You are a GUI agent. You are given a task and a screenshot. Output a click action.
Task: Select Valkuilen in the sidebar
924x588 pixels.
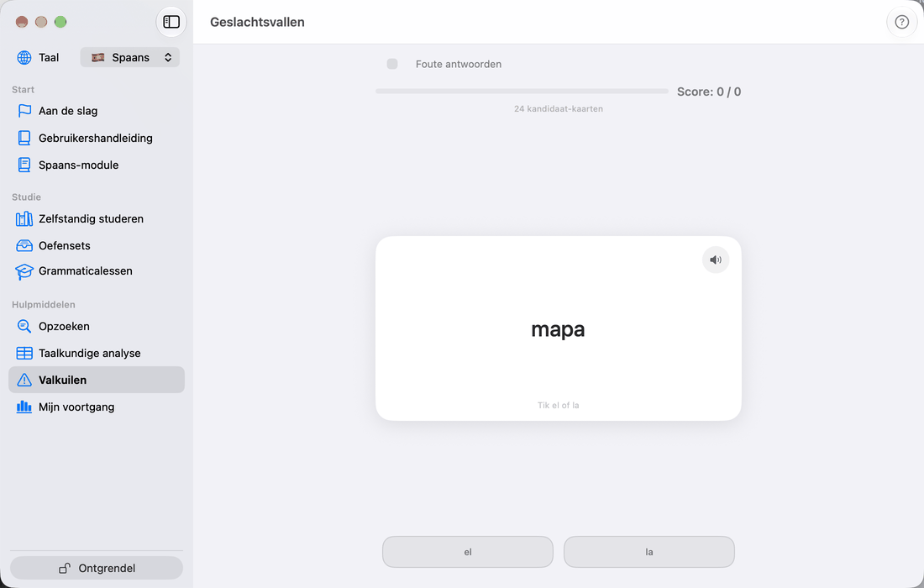pos(97,380)
